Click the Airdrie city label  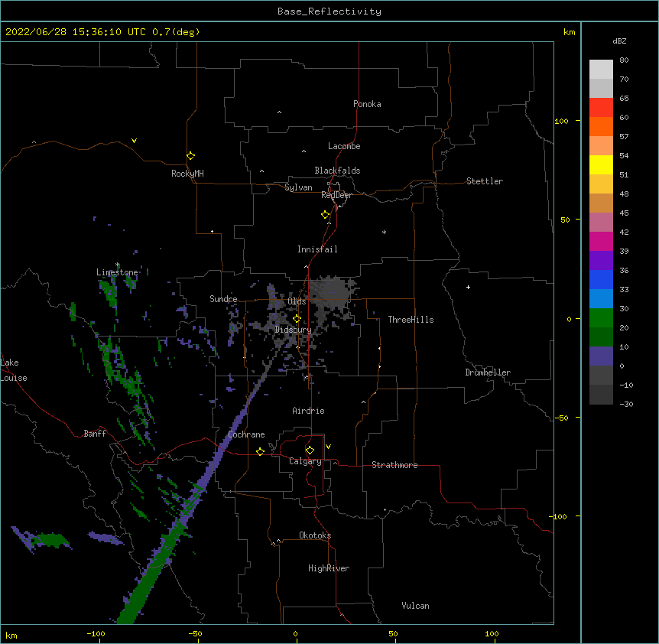pos(308,411)
